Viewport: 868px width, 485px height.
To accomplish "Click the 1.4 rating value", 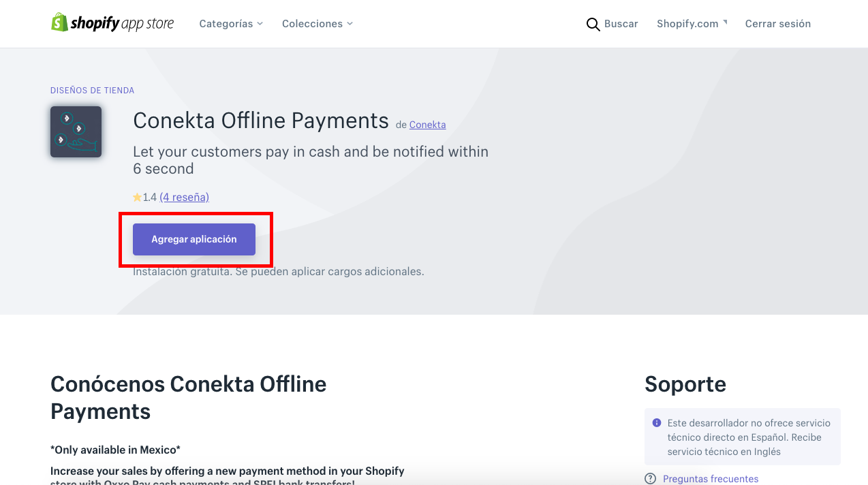I will (149, 197).
